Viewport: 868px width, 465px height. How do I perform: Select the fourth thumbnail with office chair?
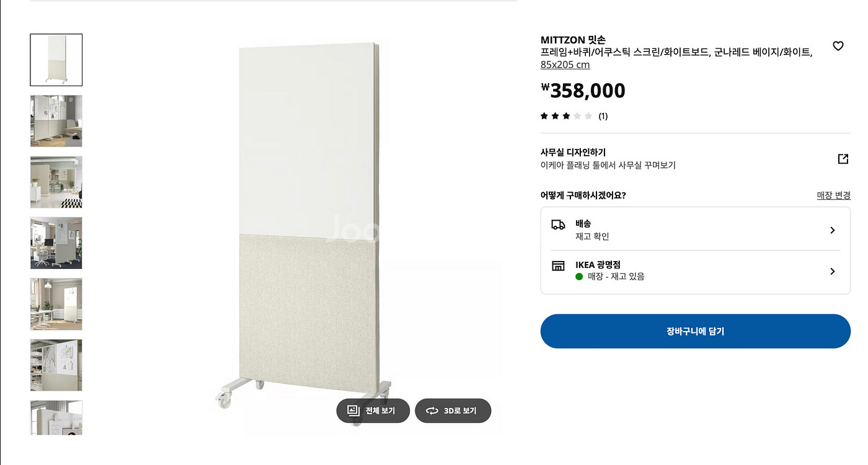pyautogui.click(x=56, y=243)
